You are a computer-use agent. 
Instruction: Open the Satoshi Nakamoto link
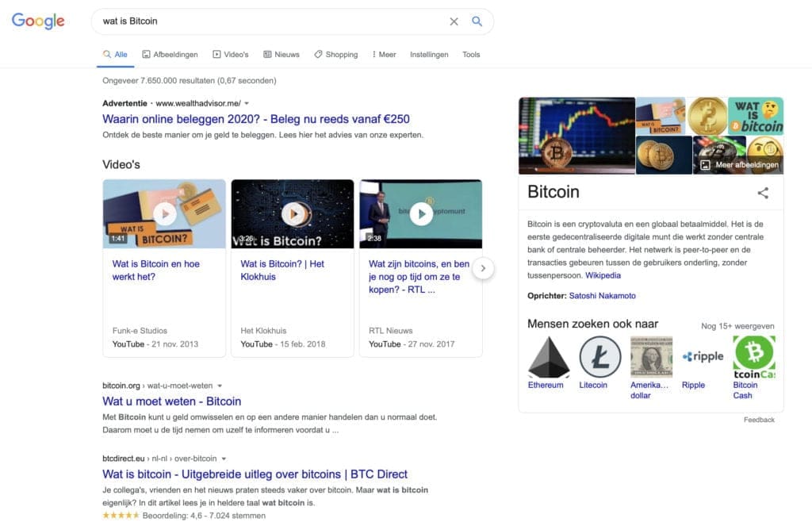(x=603, y=296)
